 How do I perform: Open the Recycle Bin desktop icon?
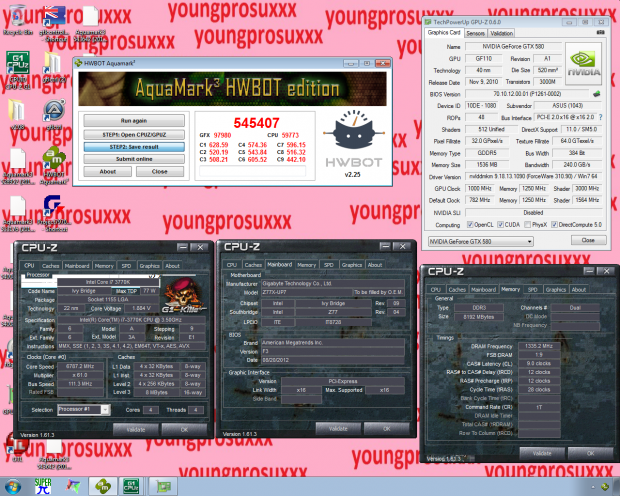(x=17, y=20)
